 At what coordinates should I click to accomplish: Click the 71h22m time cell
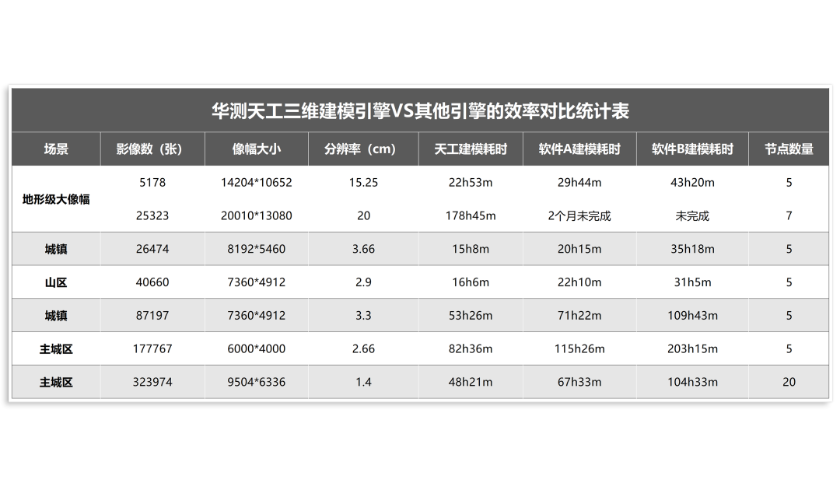click(x=579, y=316)
